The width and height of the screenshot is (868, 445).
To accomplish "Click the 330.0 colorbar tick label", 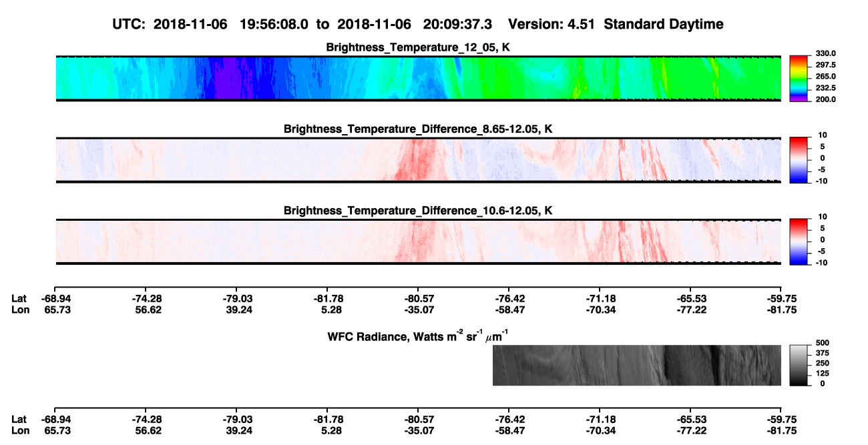I will tap(825, 53).
